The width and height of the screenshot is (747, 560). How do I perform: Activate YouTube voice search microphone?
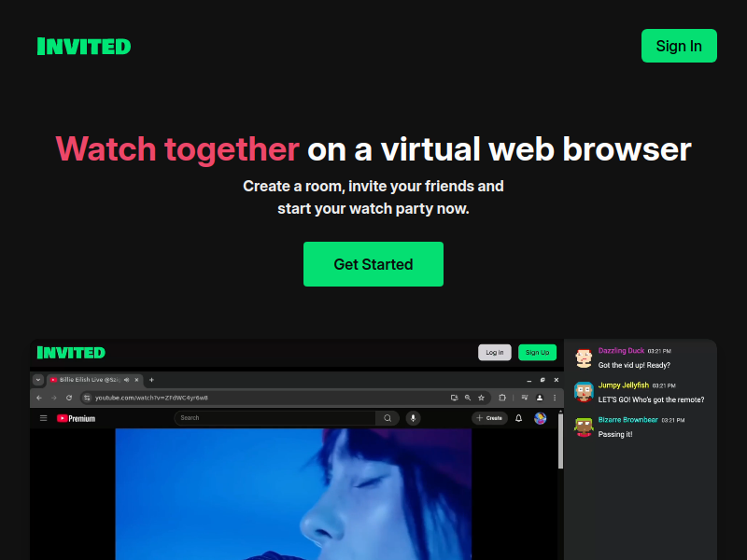(x=413, y=418)
